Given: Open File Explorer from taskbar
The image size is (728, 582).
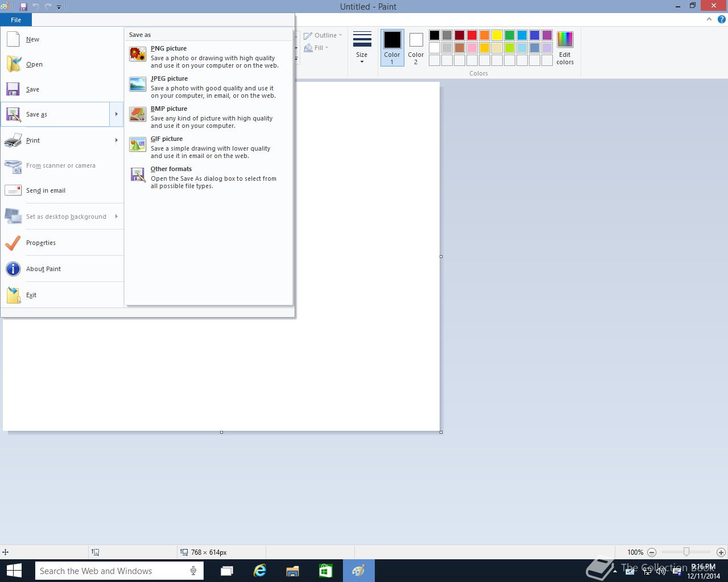Looking at the screenshot, I should 293,571.
